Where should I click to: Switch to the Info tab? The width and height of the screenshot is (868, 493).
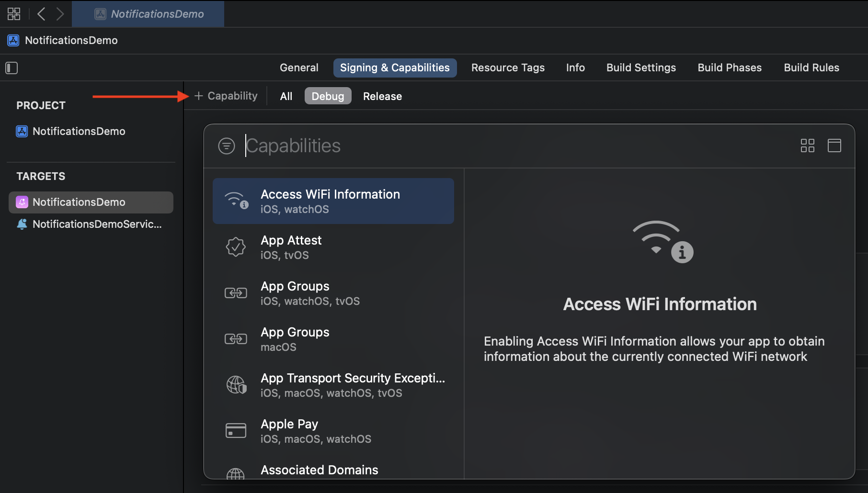pos(575,68)
